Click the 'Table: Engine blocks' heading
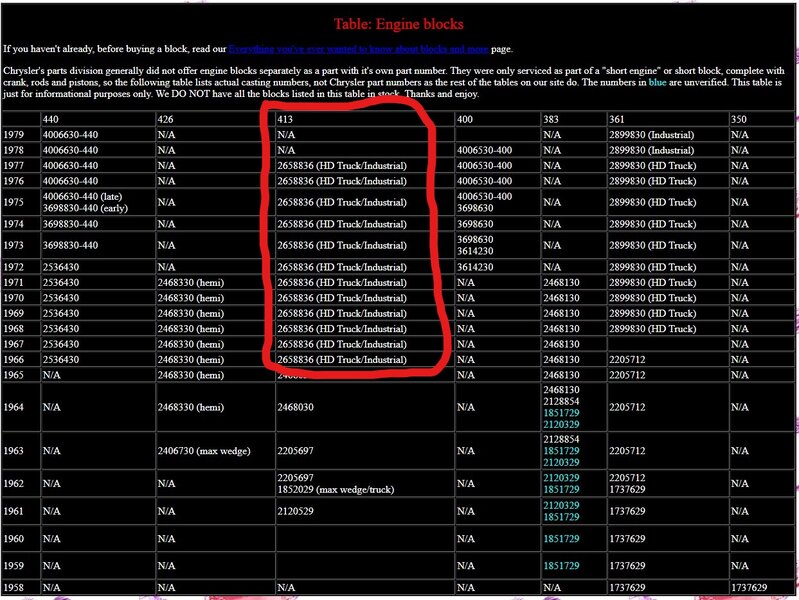 coord(398,24)
